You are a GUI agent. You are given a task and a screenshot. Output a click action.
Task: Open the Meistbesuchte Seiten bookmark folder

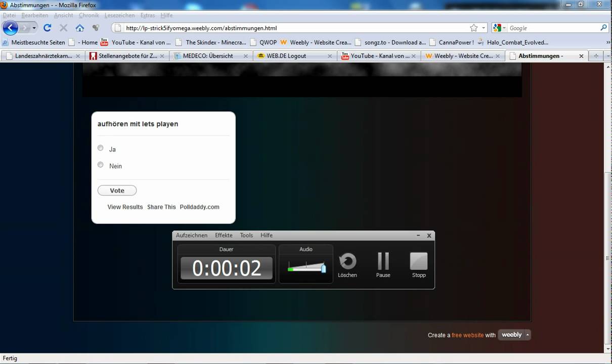point(34,42)
